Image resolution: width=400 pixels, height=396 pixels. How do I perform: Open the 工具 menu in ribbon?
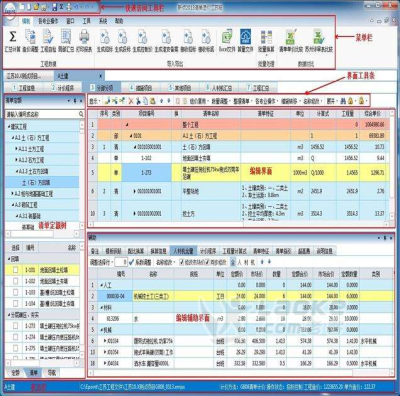(87, 21)
